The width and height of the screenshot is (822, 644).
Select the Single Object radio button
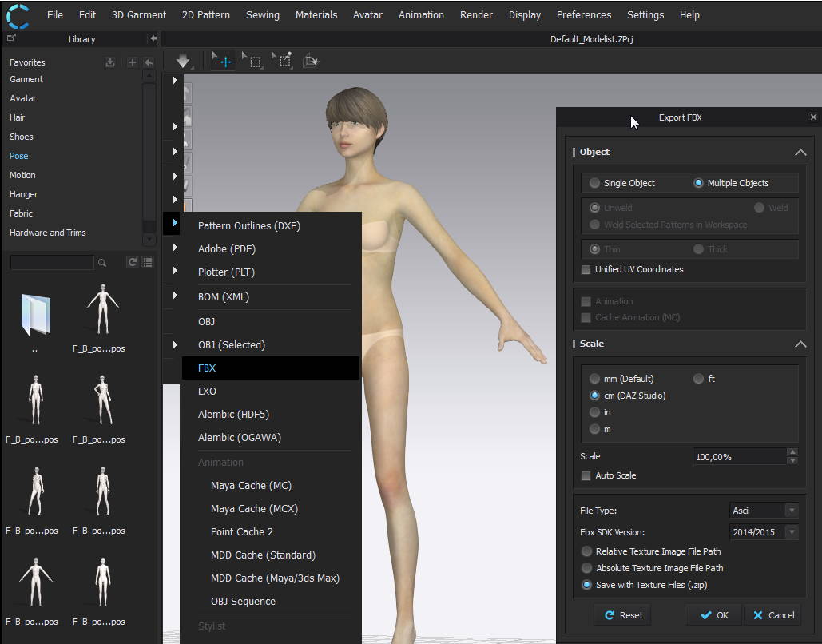point(594,183)
